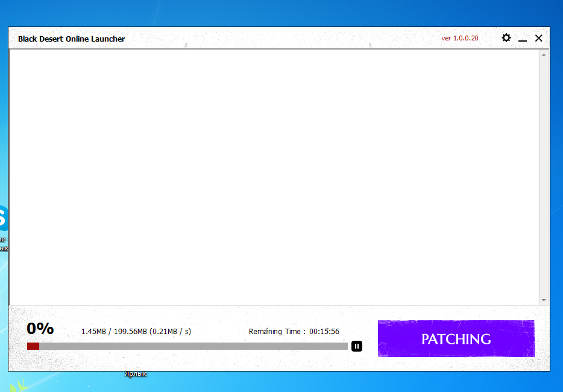Viewport: 563px width, 392px height.
Task: Select the desktop label "Ярлык" below launcher
Action: coord(136,374)
